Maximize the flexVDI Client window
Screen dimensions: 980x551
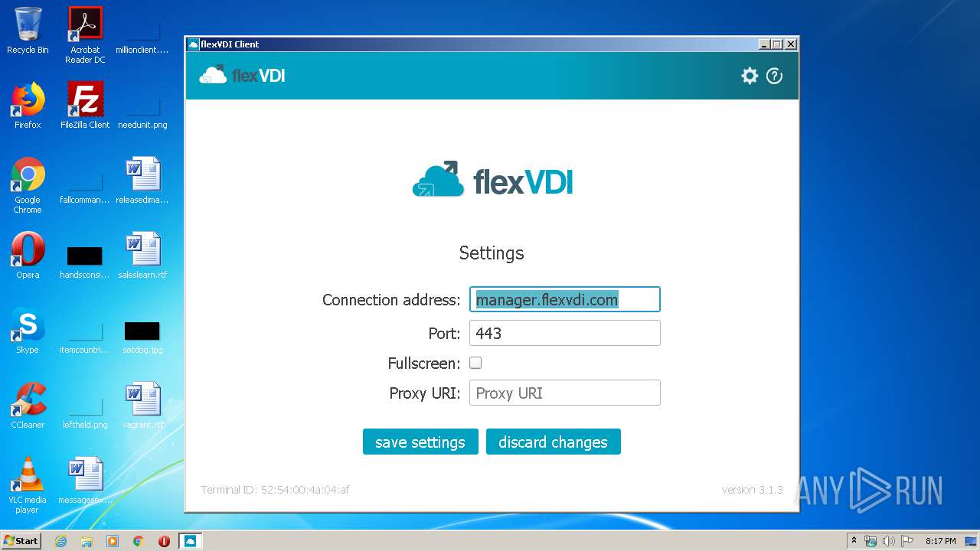777,44
